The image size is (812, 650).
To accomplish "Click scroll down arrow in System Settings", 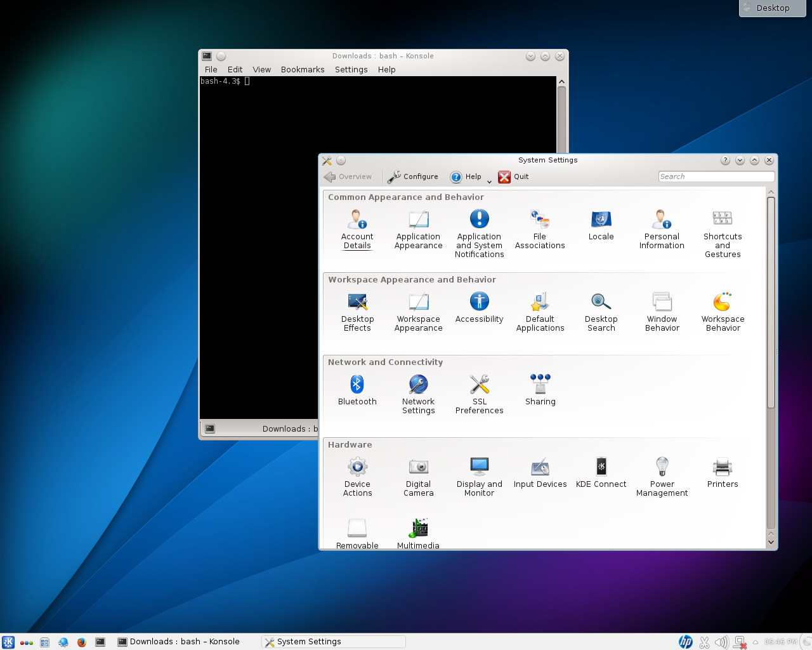I will click(x=771, y=542).
